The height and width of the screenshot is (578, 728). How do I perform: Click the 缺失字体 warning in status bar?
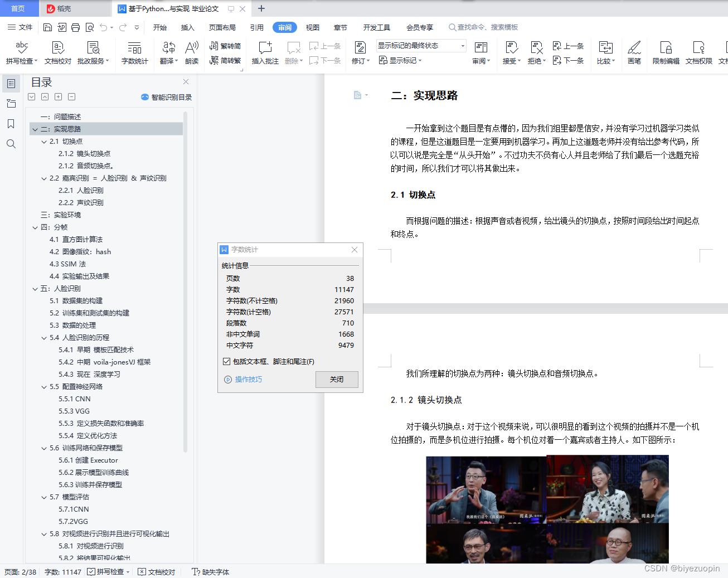pyautogui.click(x=210, y=571)
